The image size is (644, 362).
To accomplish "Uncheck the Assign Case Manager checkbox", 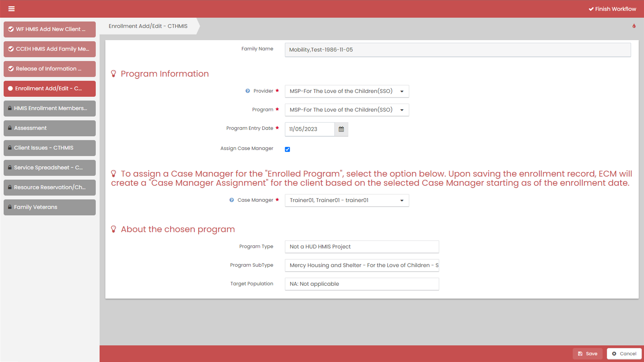I will click(x=287, y=149).
